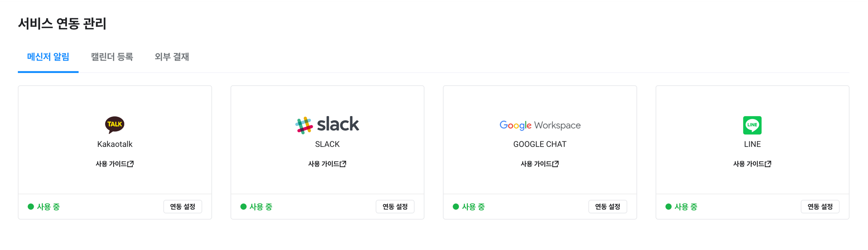868x250 pixels.
Task: Click external-link icon next to Kakaotalk 사용 가이드
Action: click(x=131, y=164)
